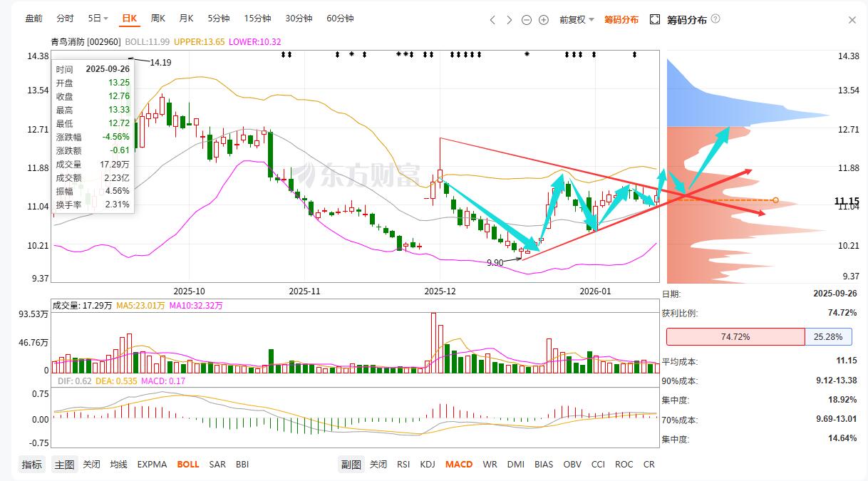Select SAR main chart indicator
The width and height of the screenshot is (868, 481).
(x=217, y=465)
